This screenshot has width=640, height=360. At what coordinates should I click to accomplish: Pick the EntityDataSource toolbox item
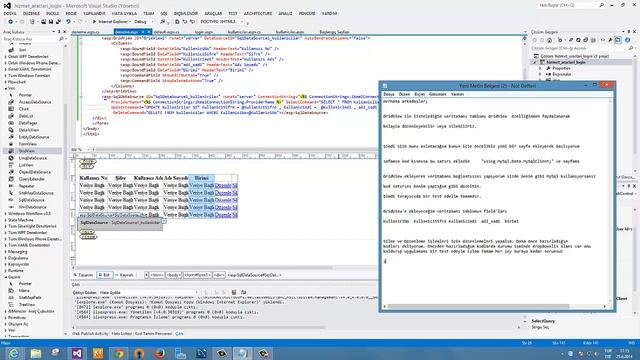(x=34, y=137)
